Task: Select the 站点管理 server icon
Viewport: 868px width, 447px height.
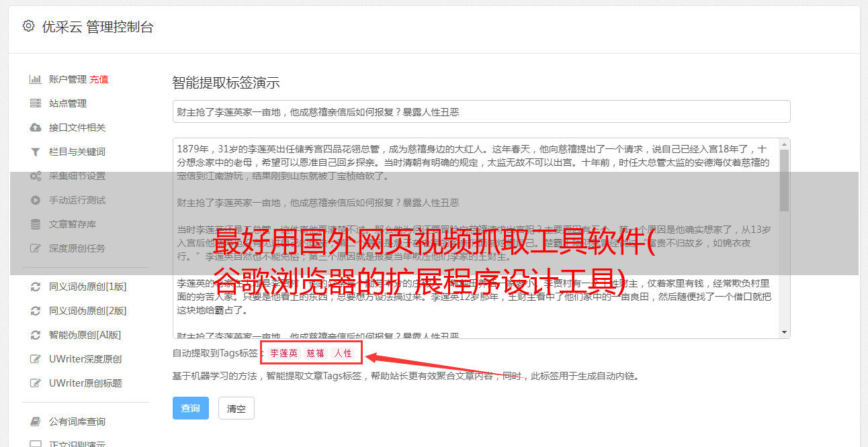Action: click(x=36, y=103)
